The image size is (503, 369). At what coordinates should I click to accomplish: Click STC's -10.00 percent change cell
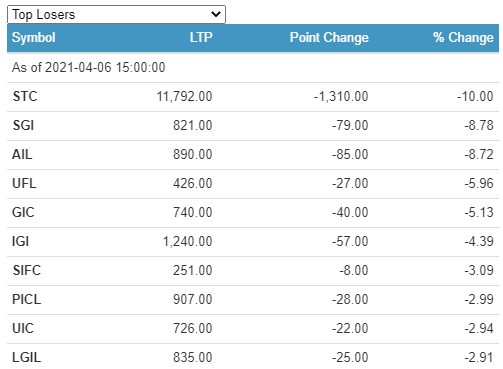click(x=475, y=96)
